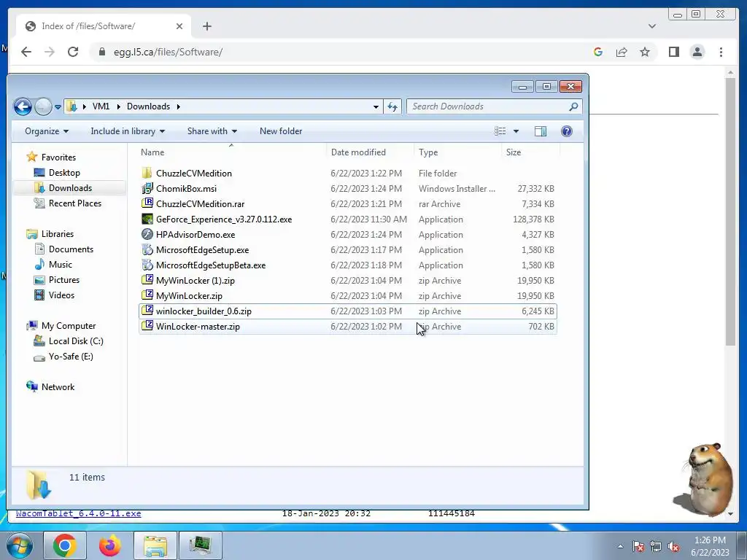Open Recent Places in navigation pane

75,203
